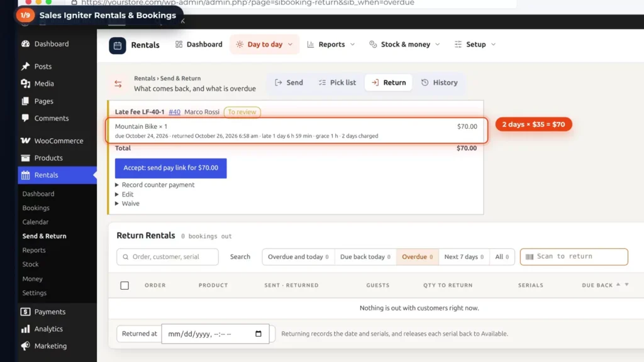Expand the Edit disclosure triangle

tap(116, 195)
